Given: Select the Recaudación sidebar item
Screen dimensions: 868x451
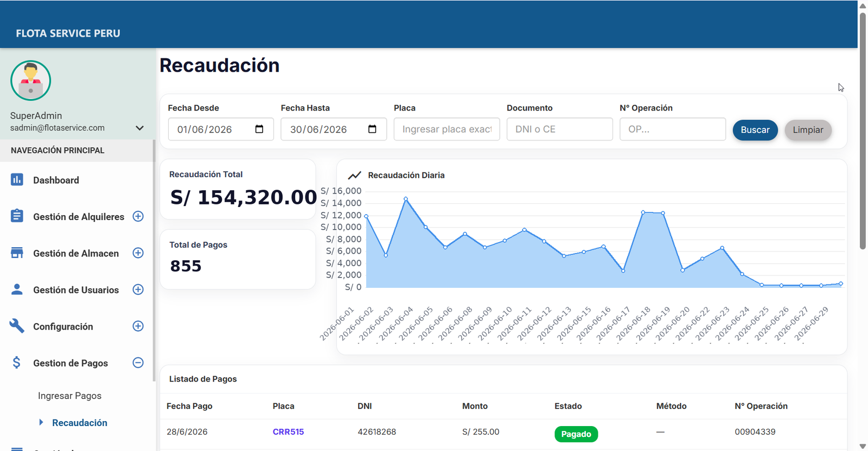Looking at the screenshot, I should click(x=80, y=423).
